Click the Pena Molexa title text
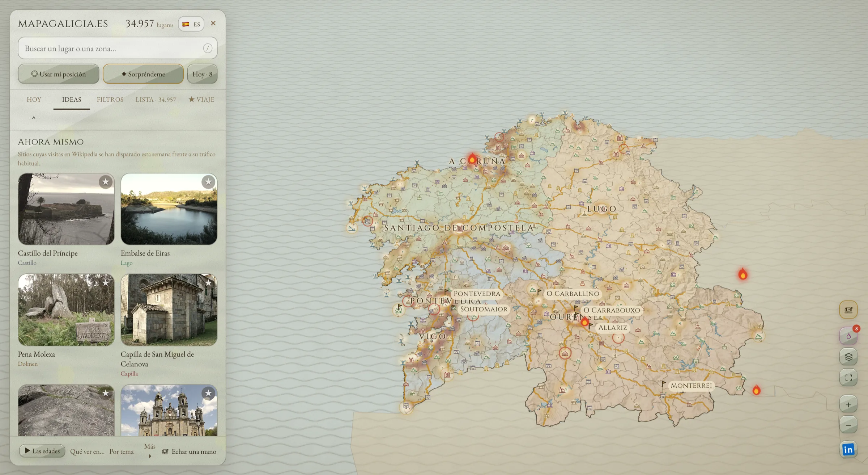 click(x=37, y=354)
